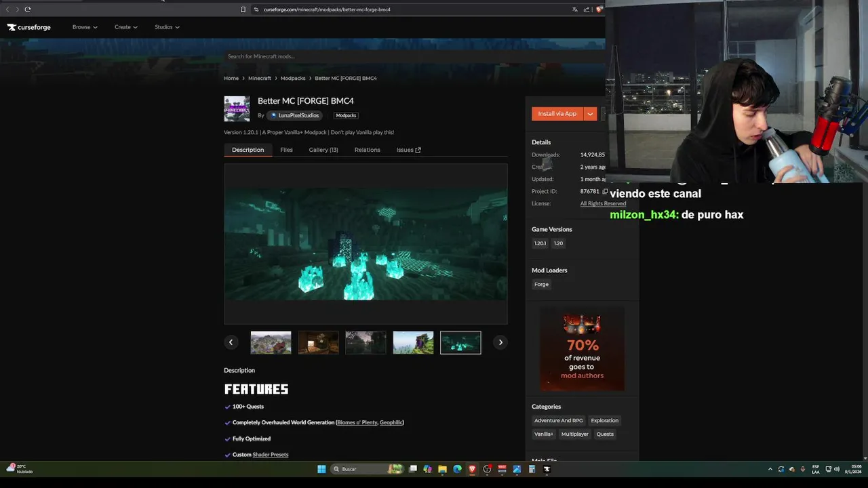
Task: Open the All Rights Reserved license link
Action: pos(603,203)
